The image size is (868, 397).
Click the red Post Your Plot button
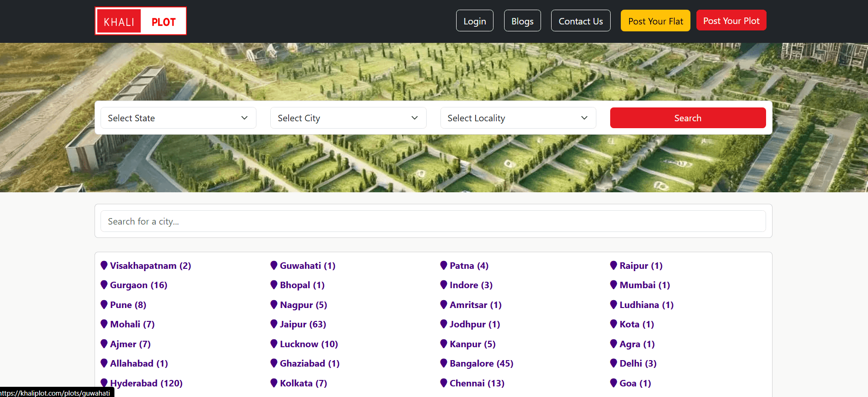731,21
